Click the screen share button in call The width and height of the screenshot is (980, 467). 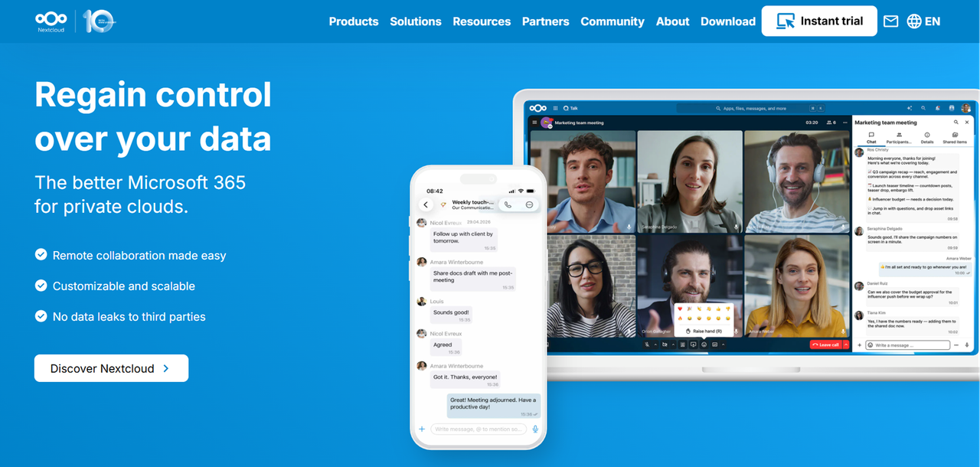click(x=693, y=345)
